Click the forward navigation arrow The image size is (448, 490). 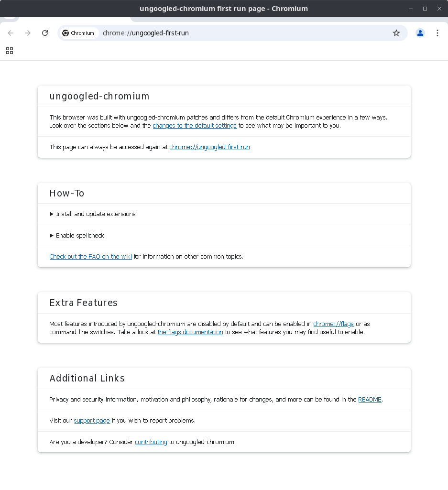tap(27, 33)
